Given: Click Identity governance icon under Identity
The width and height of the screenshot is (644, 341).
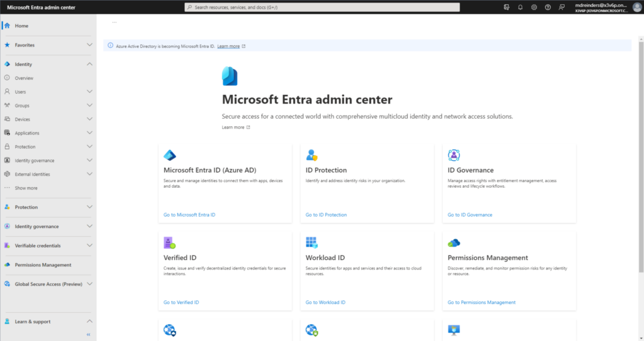Looking at the screenshot, I should (7, 160).
